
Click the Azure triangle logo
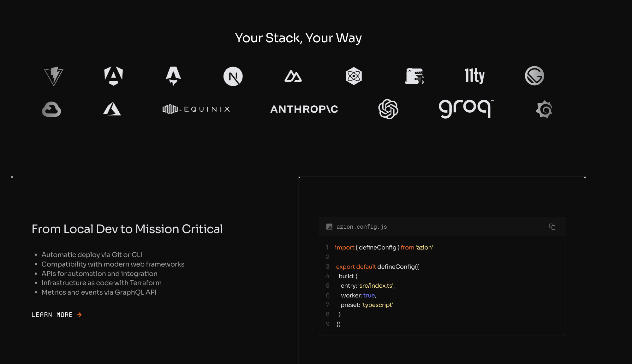pyautogui.click(x=112, y=109)
